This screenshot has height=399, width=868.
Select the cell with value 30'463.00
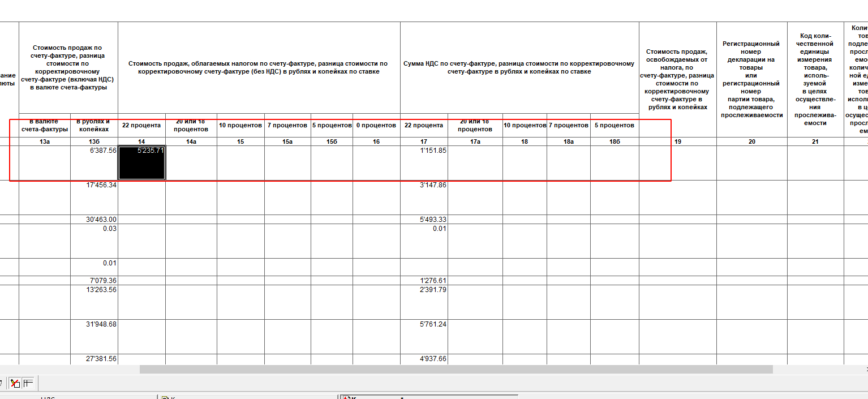pyautogui.click(x=94, y=220)
